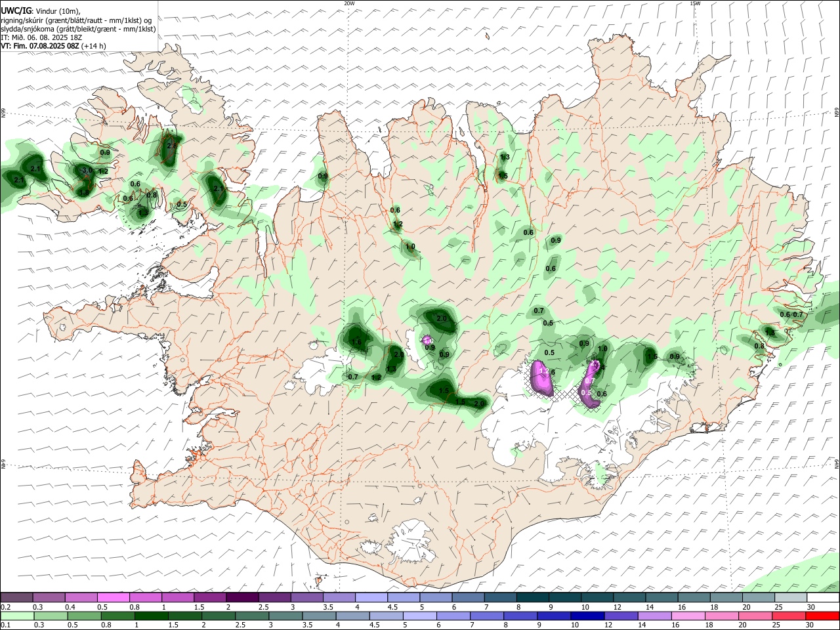Screen dimensions: 840x630
Task: Select the '1.6' value in the west-central highlands
Action: (356, 342)
